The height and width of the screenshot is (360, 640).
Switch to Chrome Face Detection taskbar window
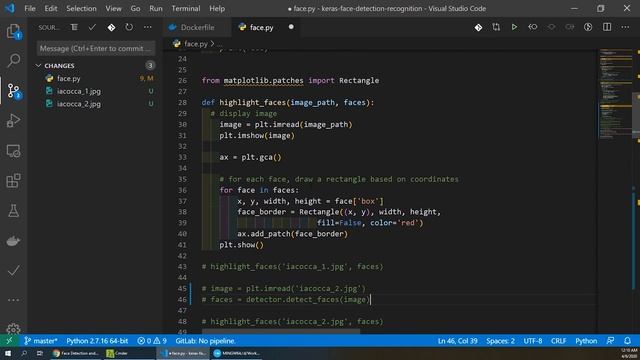pos(76,353)
